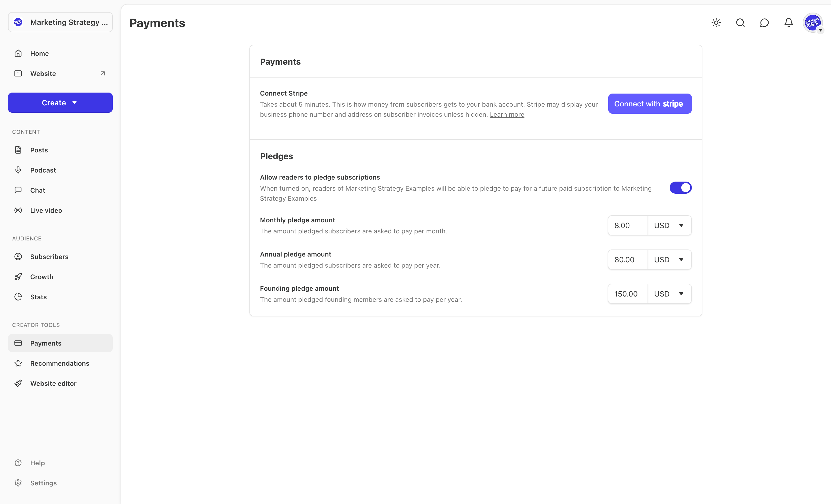The height and width of the screenshot is (504, 831).
Task: Edit the Monthly pledge amount 8.00 field
Action: [628, 226]
